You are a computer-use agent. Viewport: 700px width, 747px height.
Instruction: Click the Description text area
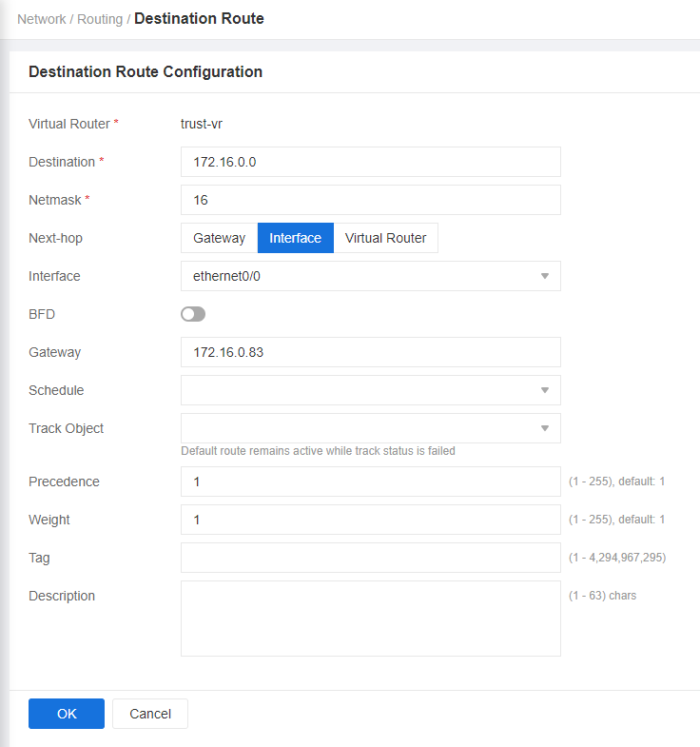click(x=371, y=619)
